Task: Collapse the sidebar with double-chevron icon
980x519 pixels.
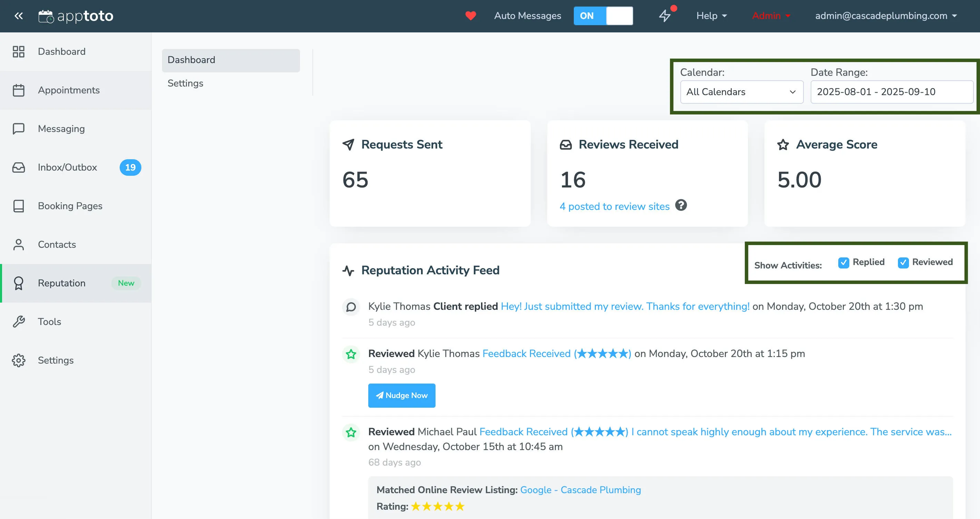Action: (x=19, y=16)
